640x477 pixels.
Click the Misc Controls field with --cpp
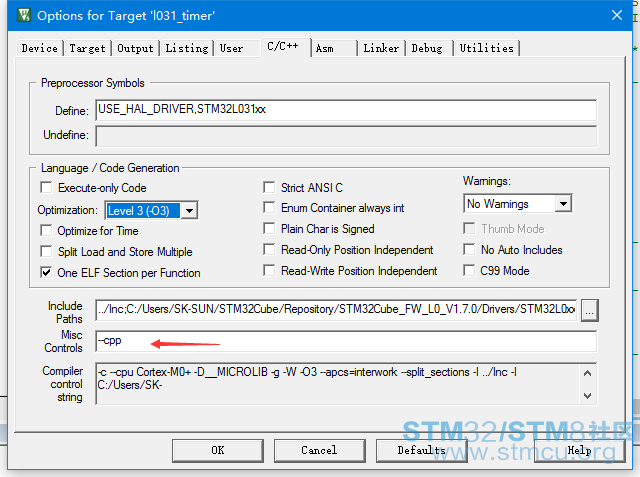click(346, 341)
